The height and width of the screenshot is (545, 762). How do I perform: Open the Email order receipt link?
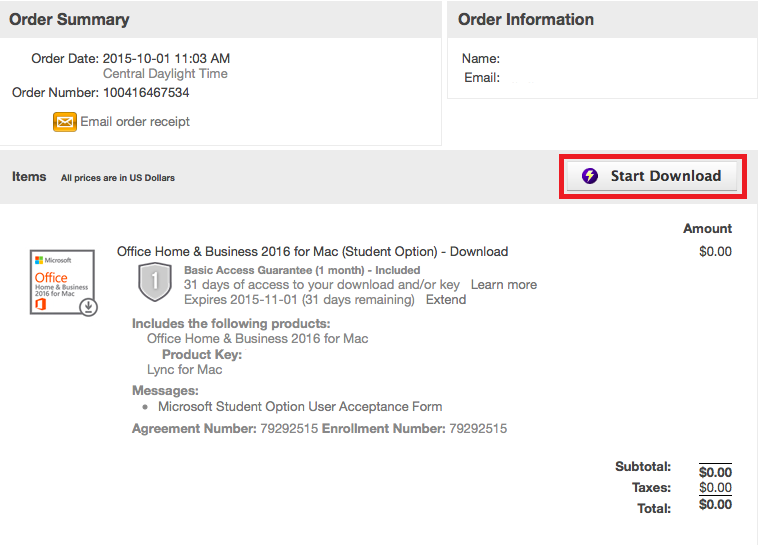pos(135,122)
